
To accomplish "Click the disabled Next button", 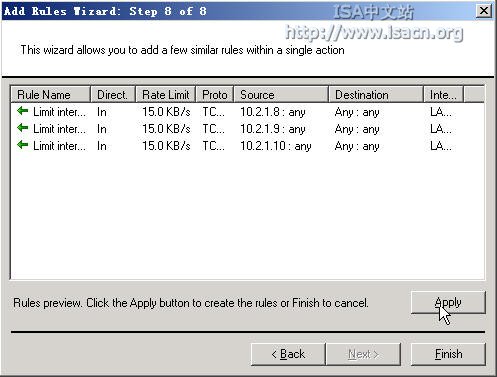I will [363, 354].
